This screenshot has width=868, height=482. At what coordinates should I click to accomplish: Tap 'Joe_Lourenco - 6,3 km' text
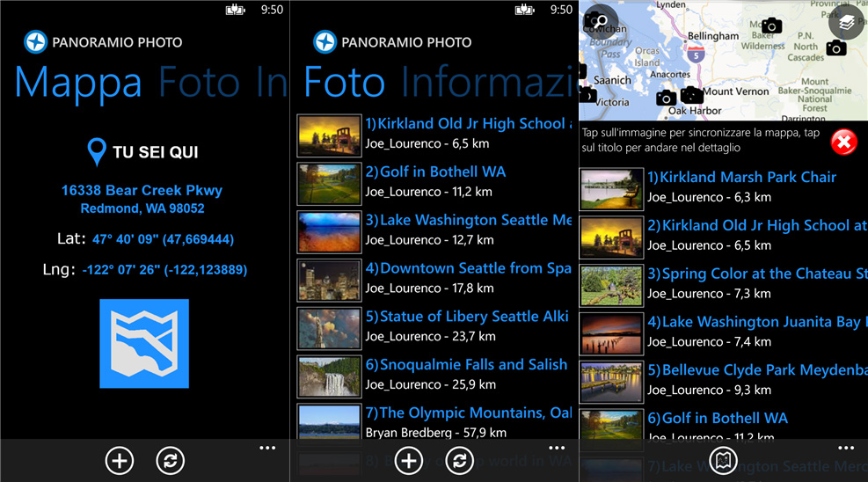709,198
